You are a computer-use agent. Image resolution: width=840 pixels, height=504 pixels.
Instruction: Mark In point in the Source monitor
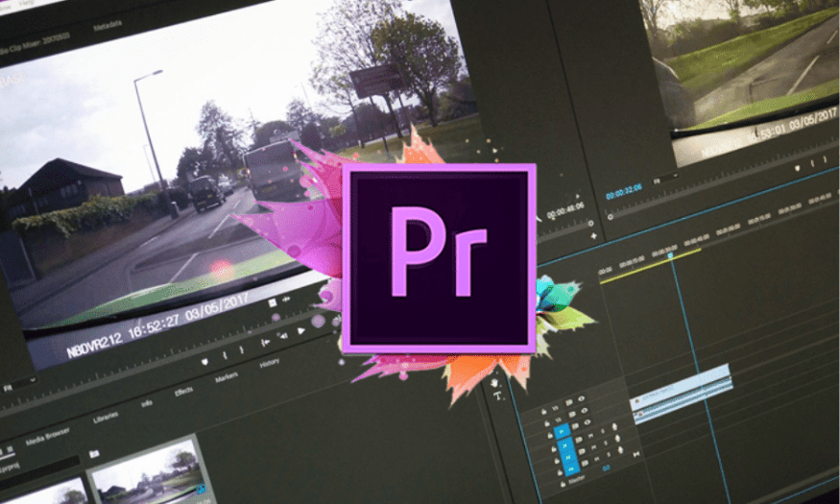click(x=225, y=355)
